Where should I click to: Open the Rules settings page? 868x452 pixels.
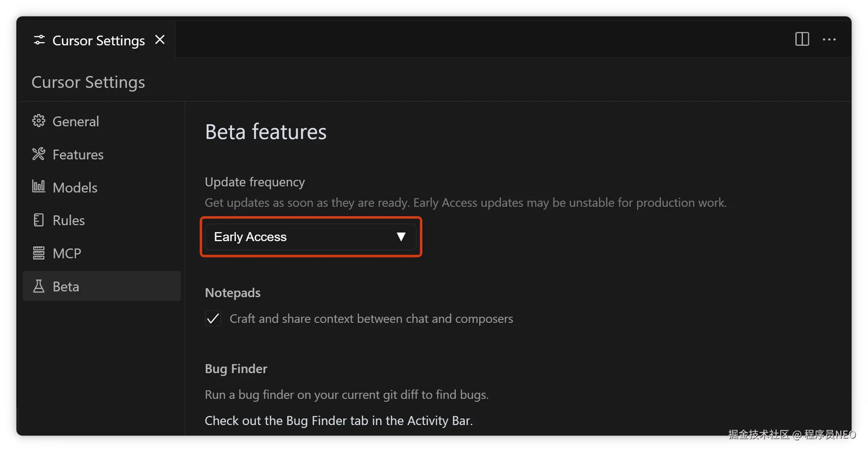(68, 220)
